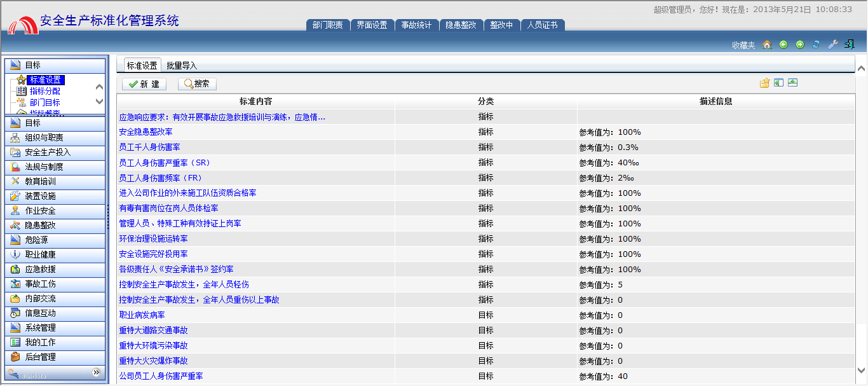868x386 pixels.
Task: Expand the sidebar double-chevron at bottom
Action: pyautogui.click(x=97, y=372)
